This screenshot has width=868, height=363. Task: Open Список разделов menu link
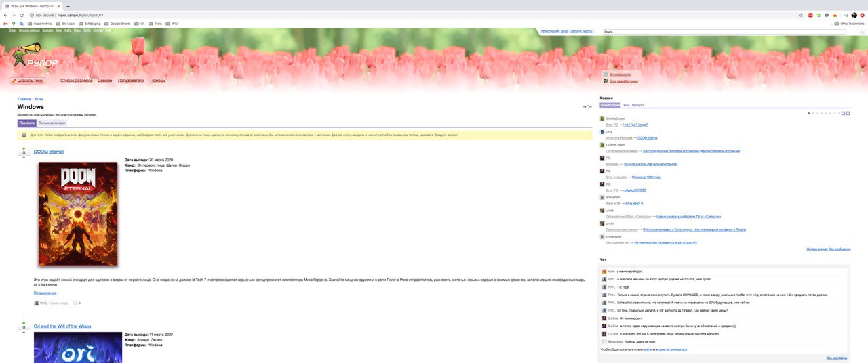pyautogui.click(x=76, y=81)
